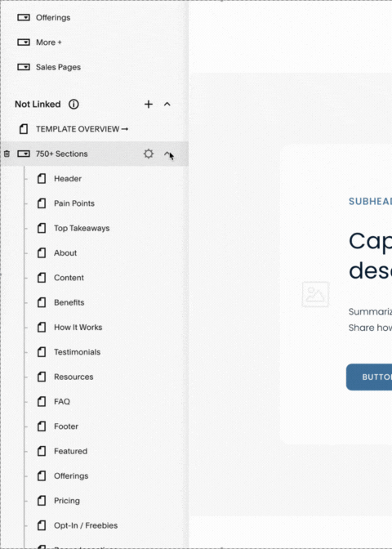Viewport: 392px width, 549px height.
Task: Open the Top Takeaways page
Action: pyautogui.click(x=82, y=228)
